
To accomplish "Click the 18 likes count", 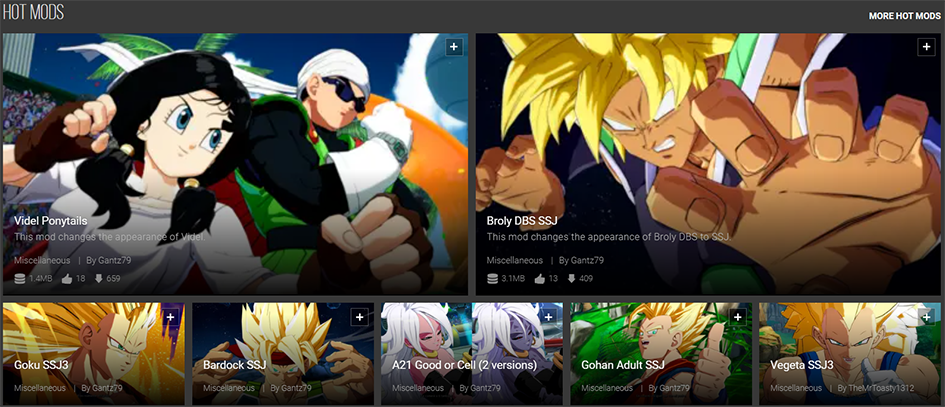I will pyautogui.click(x=80, y=279).
